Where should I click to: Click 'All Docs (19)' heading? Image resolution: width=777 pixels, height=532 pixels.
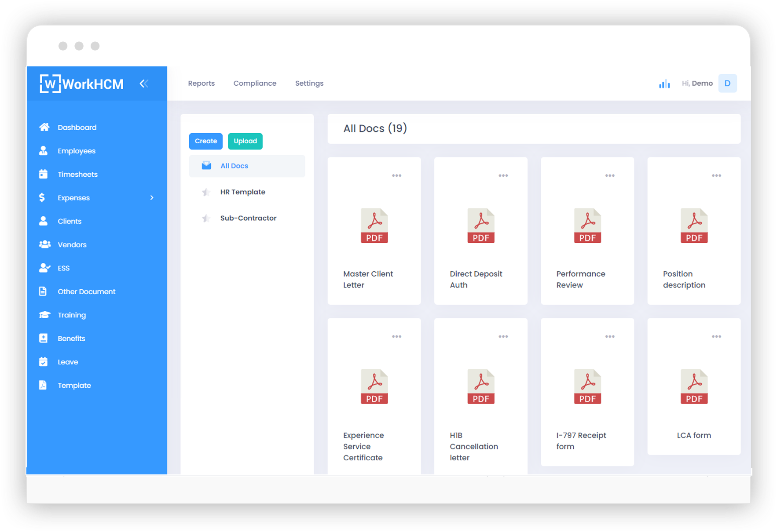pos(375,128)
